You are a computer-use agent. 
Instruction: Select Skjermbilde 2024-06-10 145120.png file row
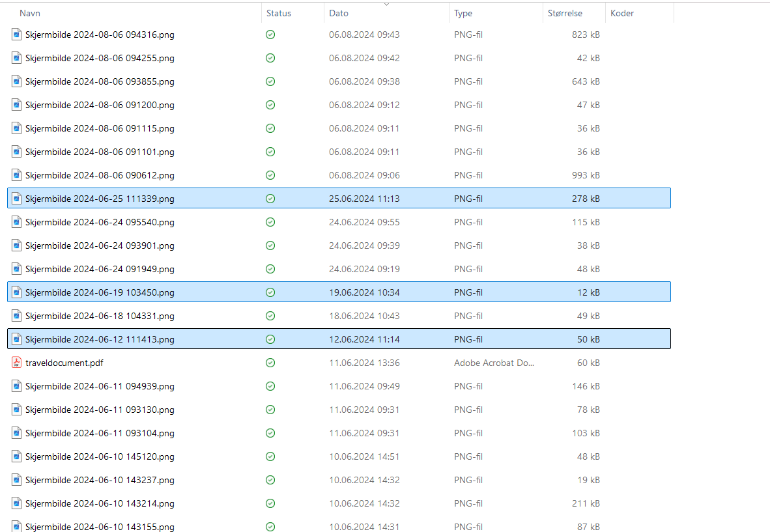click(x=100, y=456)
